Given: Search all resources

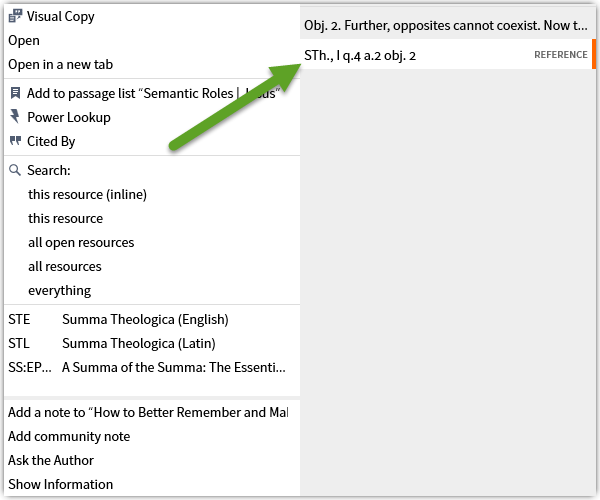Looking at the screenshot, I should pyautogui.click(x=64, y=267).
